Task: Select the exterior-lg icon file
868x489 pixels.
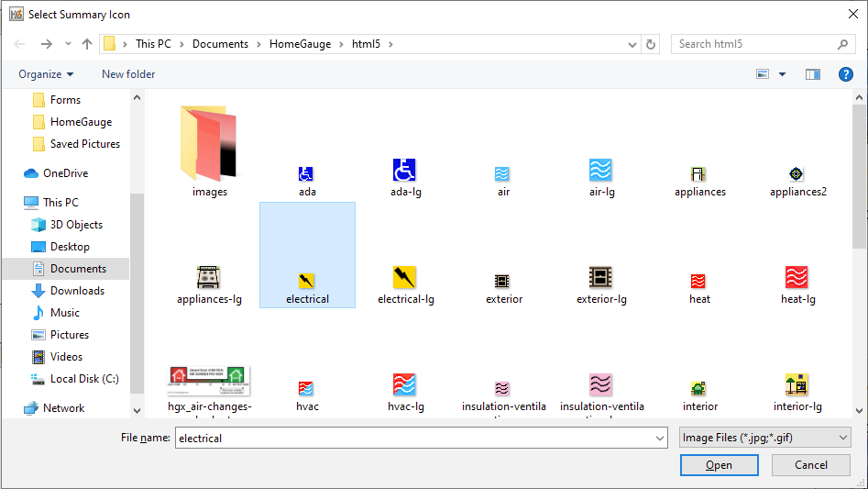Action: [601, 277]
